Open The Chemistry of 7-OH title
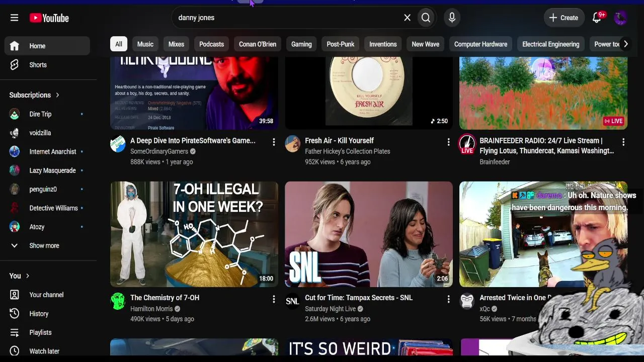644x362 pixels. (x=165, y=298)
